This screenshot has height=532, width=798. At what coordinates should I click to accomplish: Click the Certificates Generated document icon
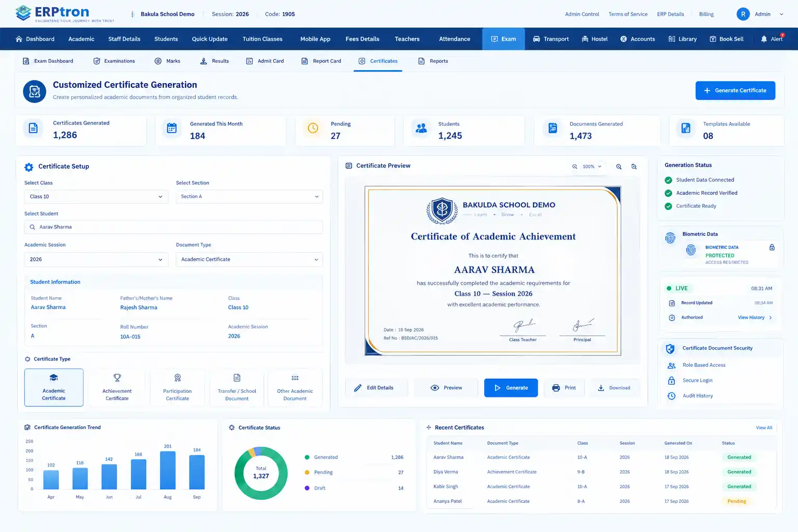[x=33, y=128]
